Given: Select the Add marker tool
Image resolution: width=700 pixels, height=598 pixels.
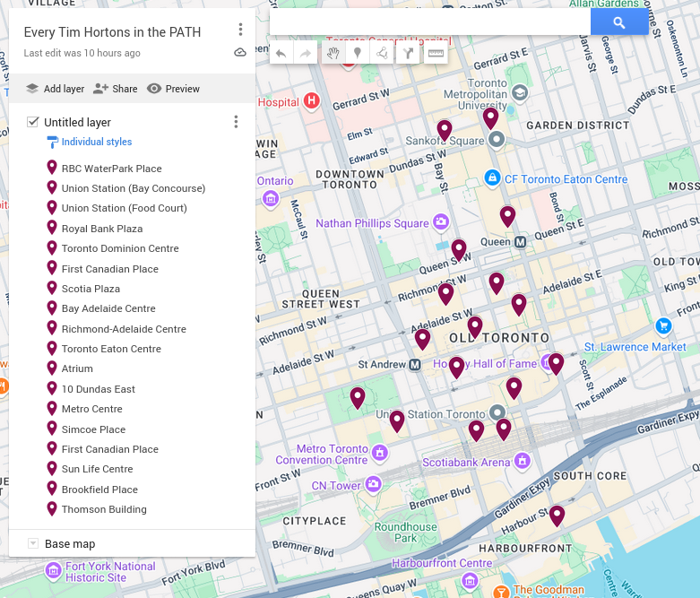Looking at the screenshot, I should point(358,53).
